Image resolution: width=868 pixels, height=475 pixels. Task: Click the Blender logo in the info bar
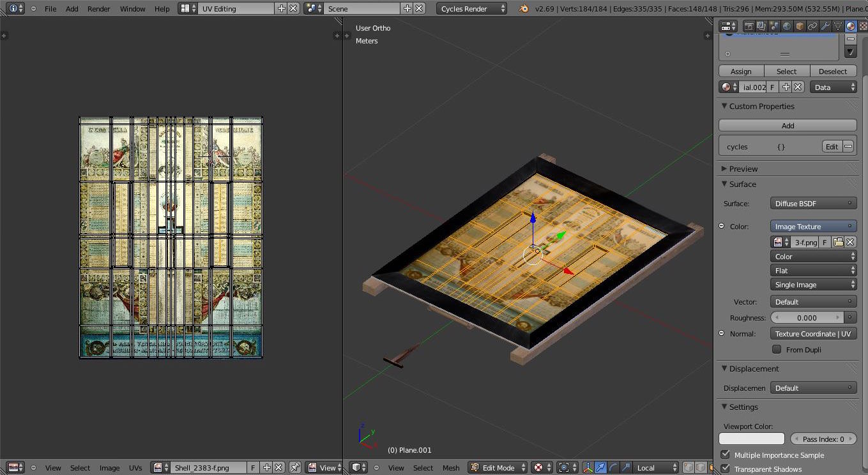click(x=524, y=8)
